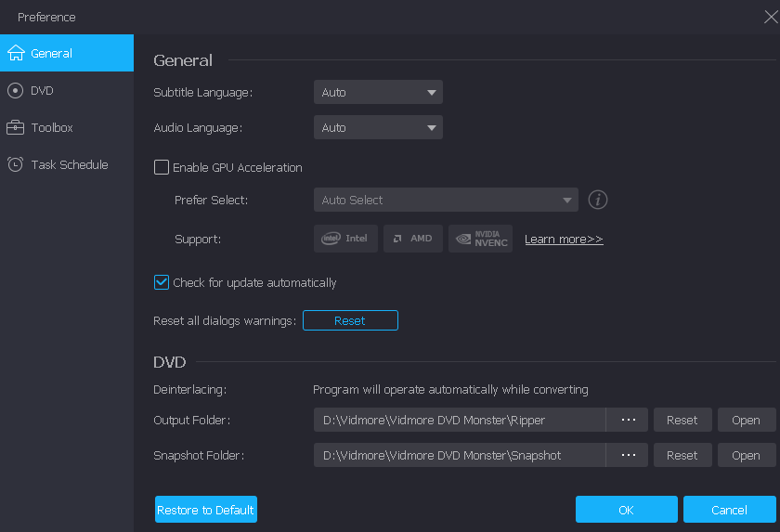This screenshot has width=780, height=532.
Task: Click the info icon beside Prefer Select
Action: (599, 200)
